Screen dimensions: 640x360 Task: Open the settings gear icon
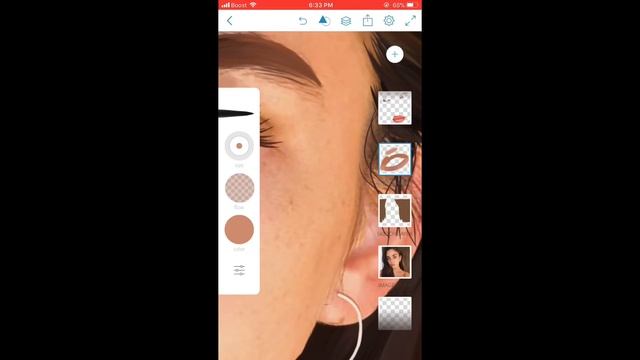389,21
